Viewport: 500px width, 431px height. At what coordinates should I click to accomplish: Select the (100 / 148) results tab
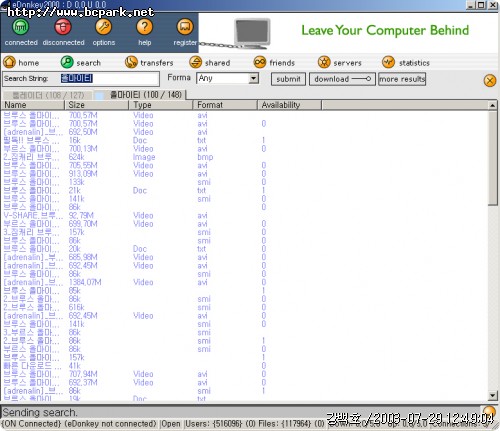[140, 95]
